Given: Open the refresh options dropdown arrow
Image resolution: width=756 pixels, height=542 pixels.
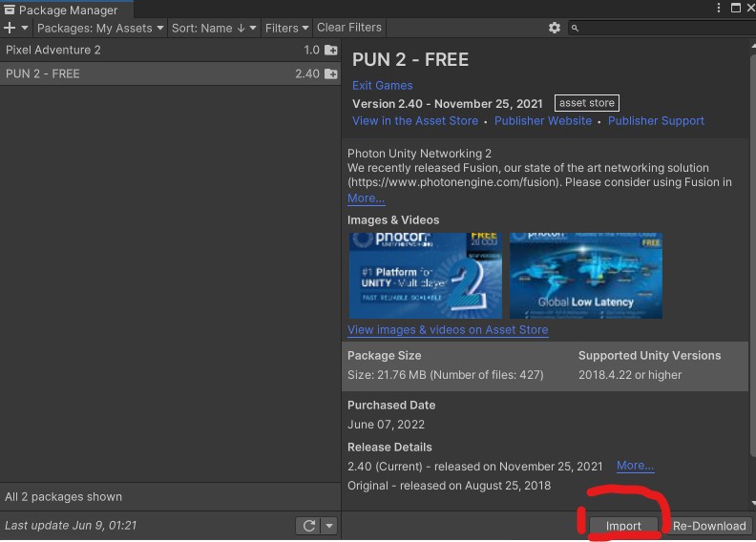Looking at the screenshot, I should [x=329, y=526].
